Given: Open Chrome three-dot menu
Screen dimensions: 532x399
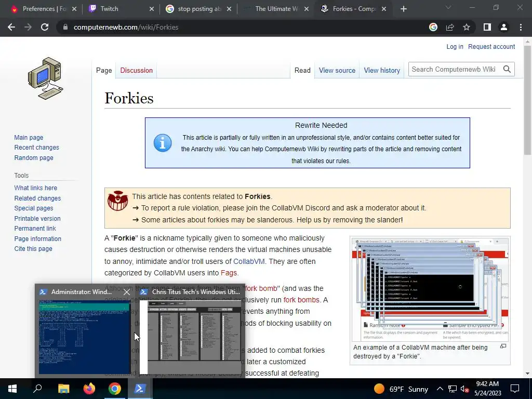Looking at the screenshot, I should click(521, 27).
